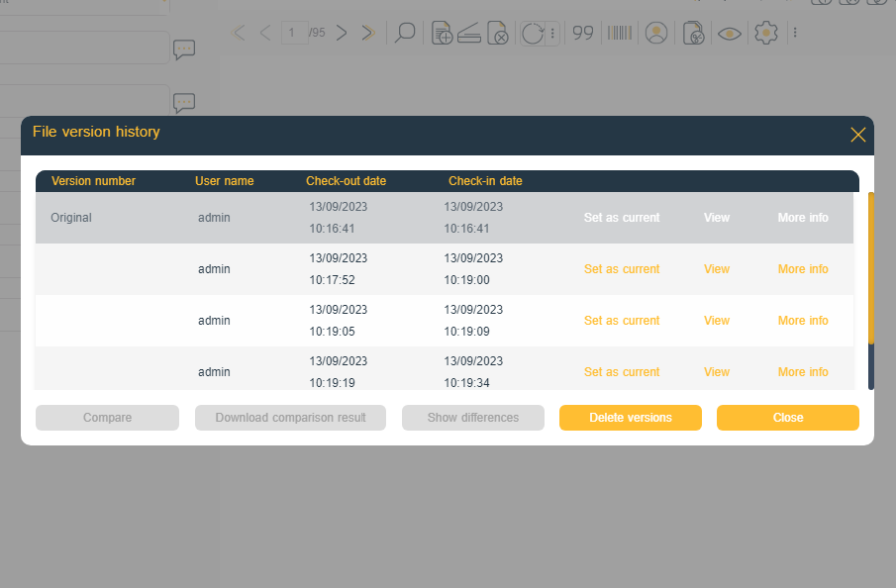Jump to the last page arrow
896x588 pixels.
coord(368,33)
